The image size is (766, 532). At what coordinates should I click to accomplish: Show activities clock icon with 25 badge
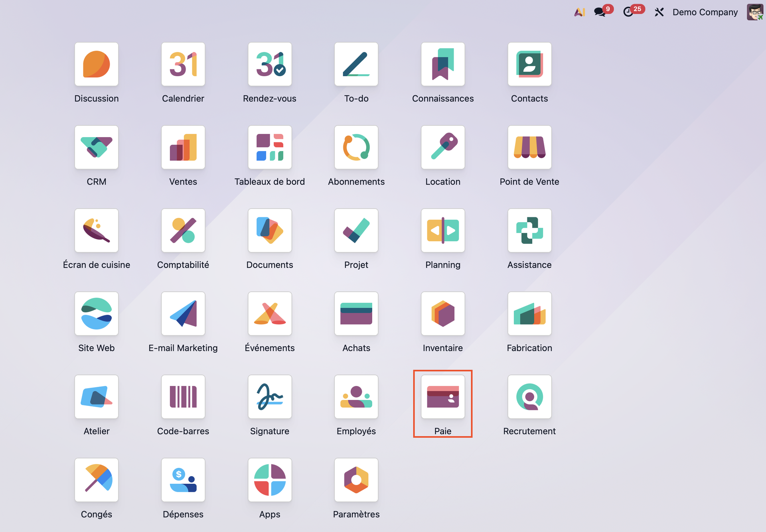click(628, 12)
